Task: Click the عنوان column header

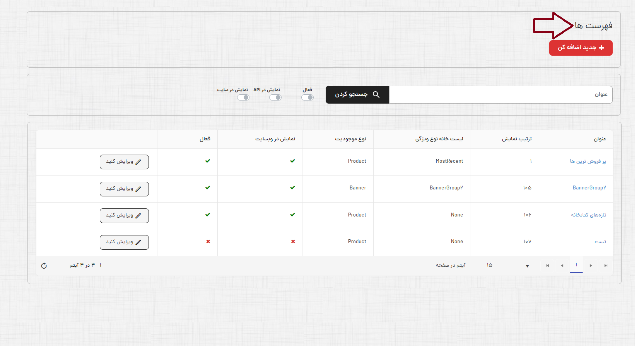Action: (600, 139)
